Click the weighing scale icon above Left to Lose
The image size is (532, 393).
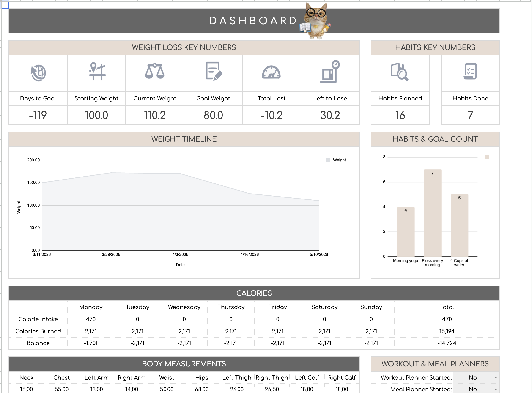point(330,71)
